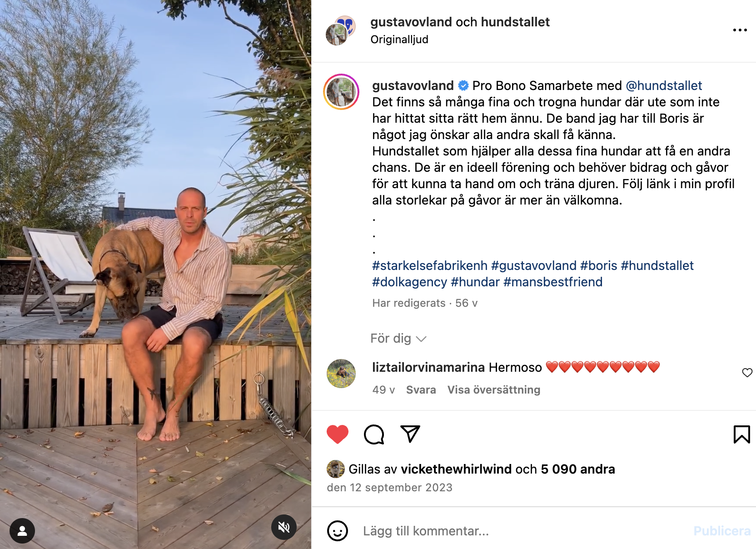Open liztailorvinamarina's profile avatar
The image size is (756, 549).
tap(341, 374)
